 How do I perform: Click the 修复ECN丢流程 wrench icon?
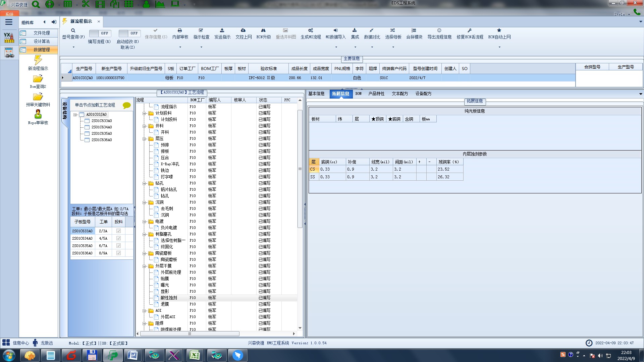pos(470,31)
